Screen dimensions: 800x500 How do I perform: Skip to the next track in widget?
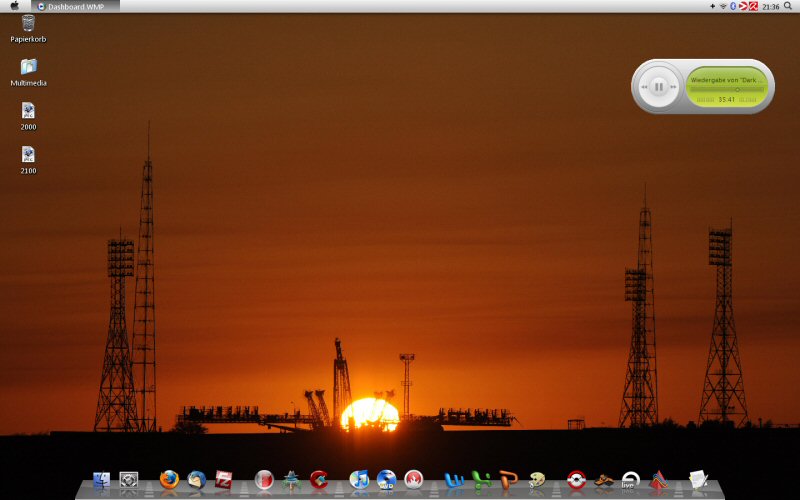click(x=675, y=87)
